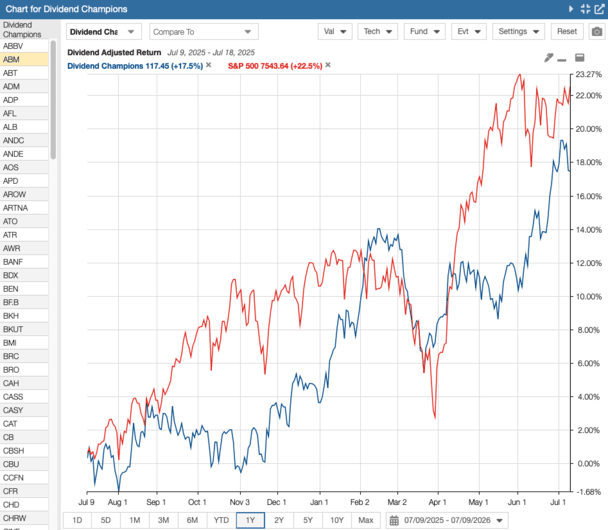The width and height of the screenshot is (608, 530).
Task: Click the Reset button
Action: point(567,31)
